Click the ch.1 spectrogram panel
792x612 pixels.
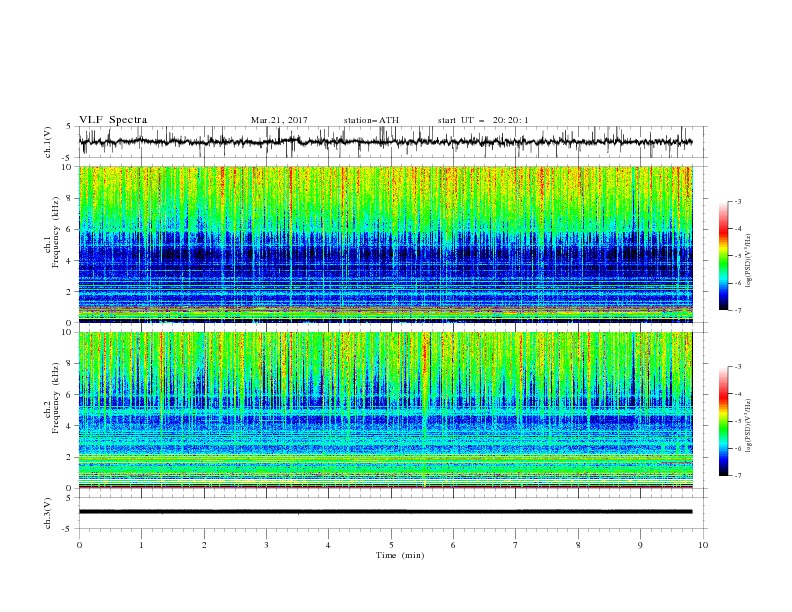[x=385, y=244]
